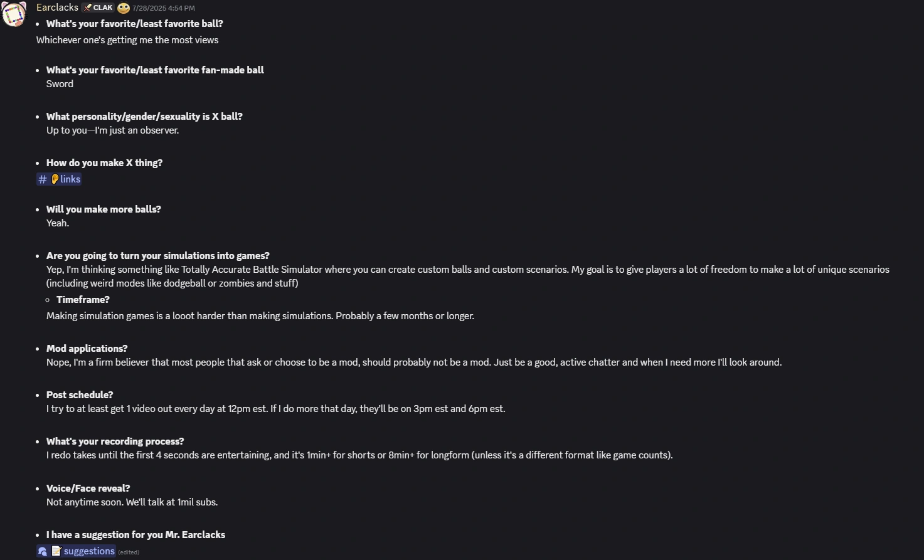924x560 pixels.
Task: Click the hash symbol in the links mention
Action: coord(43,179)
